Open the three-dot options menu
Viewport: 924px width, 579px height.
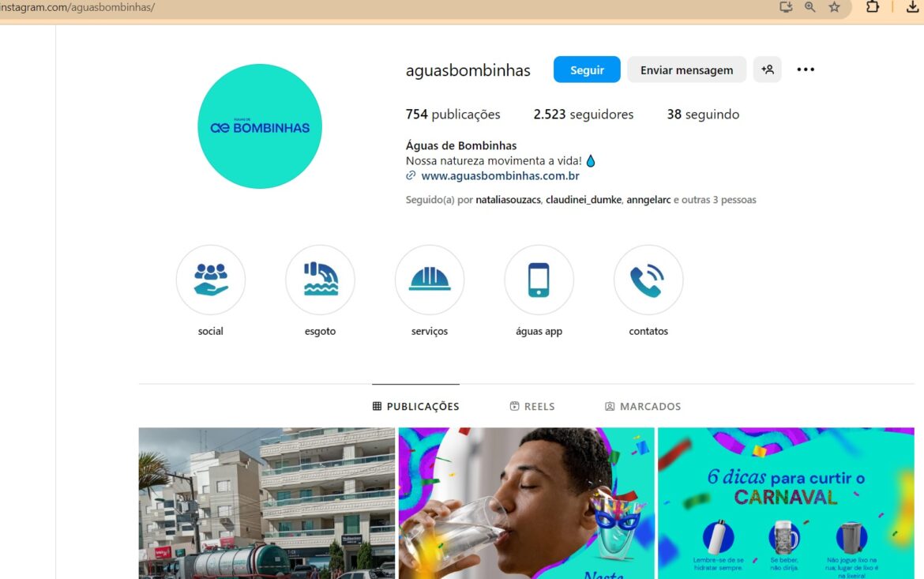(x=806, y=70)
